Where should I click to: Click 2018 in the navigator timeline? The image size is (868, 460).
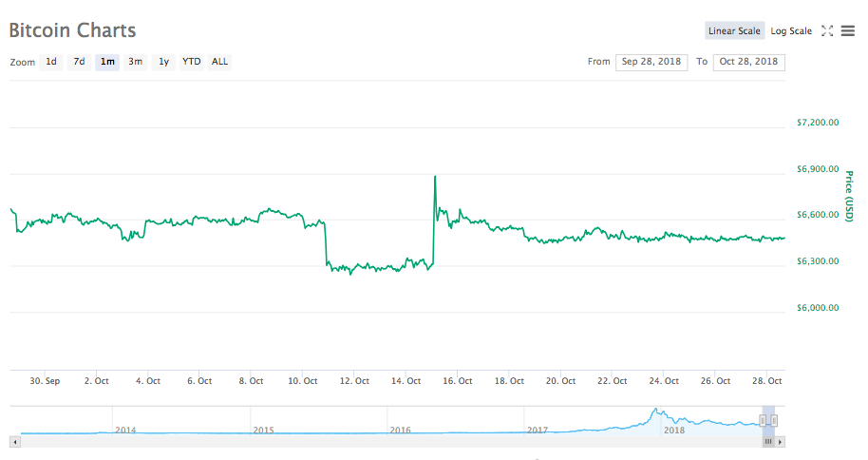pyautogui.click(x=674, y=431)
